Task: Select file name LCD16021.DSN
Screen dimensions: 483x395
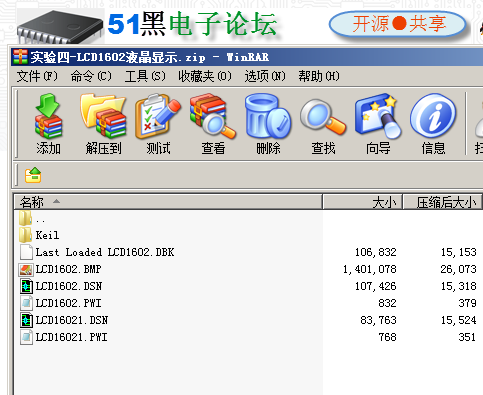Action: pos(72,320)
